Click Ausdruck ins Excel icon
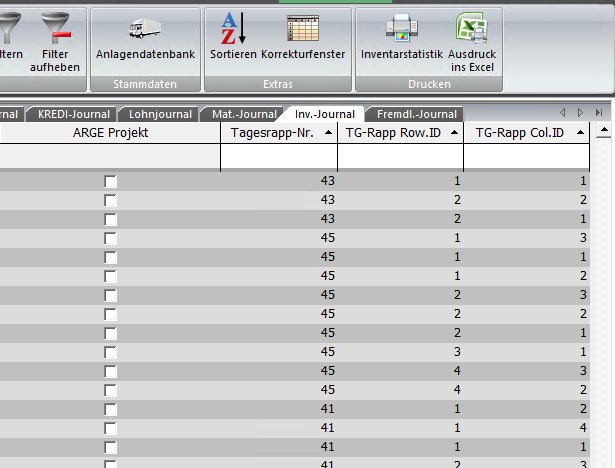615x468 pixels. point(471,28)
